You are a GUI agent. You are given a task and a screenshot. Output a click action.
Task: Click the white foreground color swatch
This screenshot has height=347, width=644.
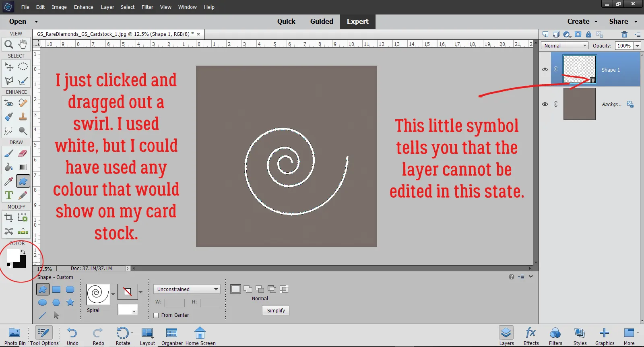click(x=12, y=255)
